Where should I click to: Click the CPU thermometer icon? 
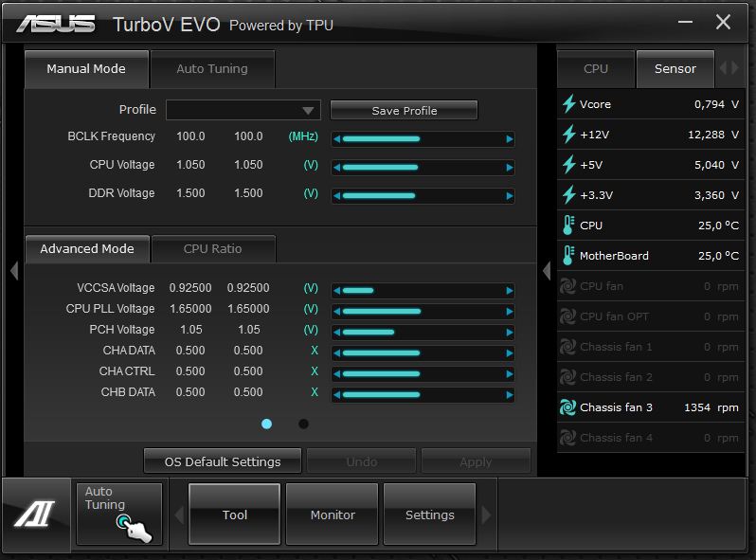(x=568, y=226)
